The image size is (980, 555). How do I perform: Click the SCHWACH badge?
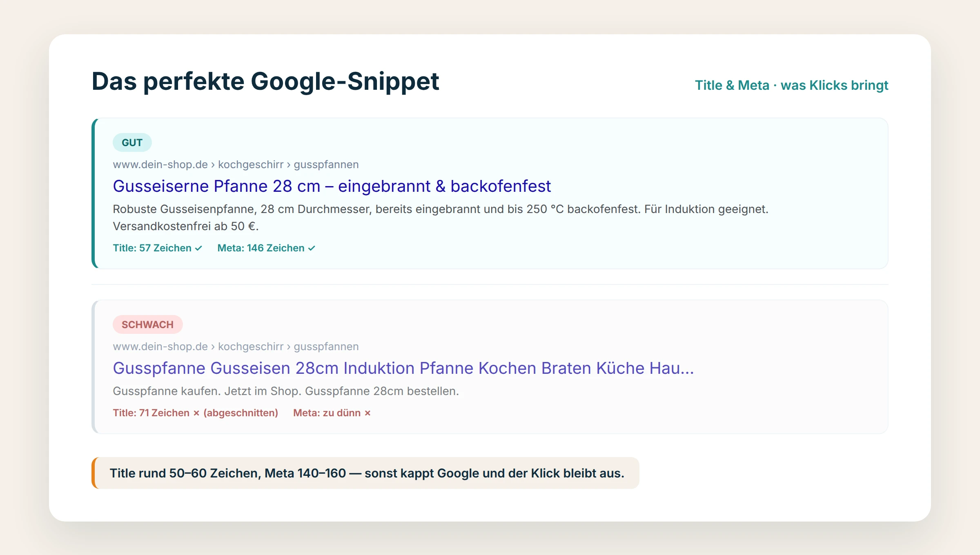[147, 324]
